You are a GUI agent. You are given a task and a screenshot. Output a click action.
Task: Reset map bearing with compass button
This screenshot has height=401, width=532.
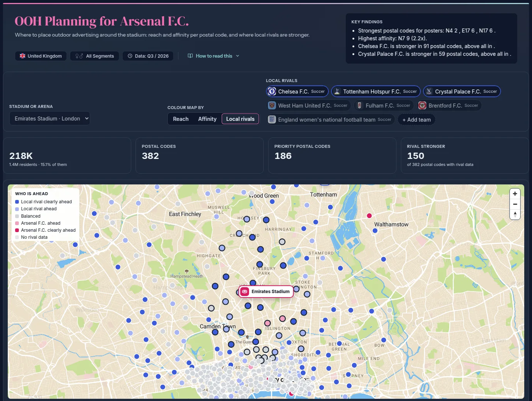[515, 214]
